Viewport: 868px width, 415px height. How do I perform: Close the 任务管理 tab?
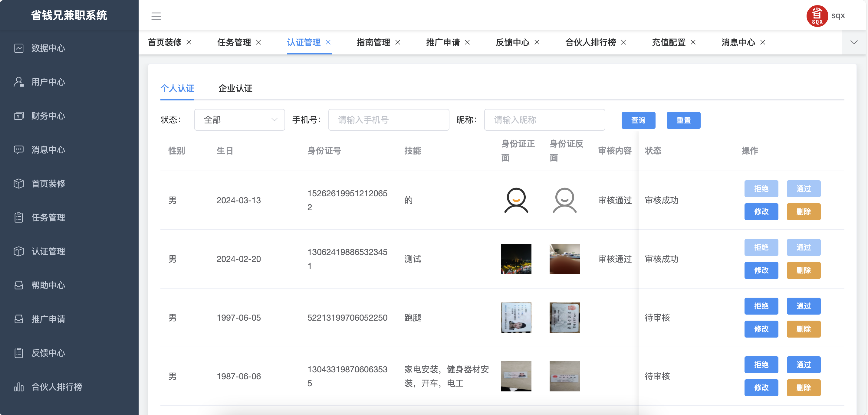tap(258, 42)
